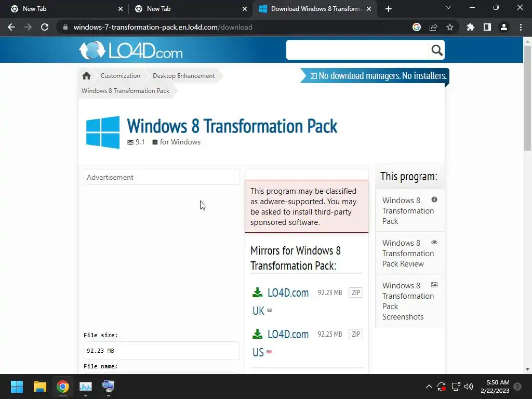The height and width of the screenshot is (399, 532).
Task: Click the 92.23 MB file size field
Action: point(162,351)
